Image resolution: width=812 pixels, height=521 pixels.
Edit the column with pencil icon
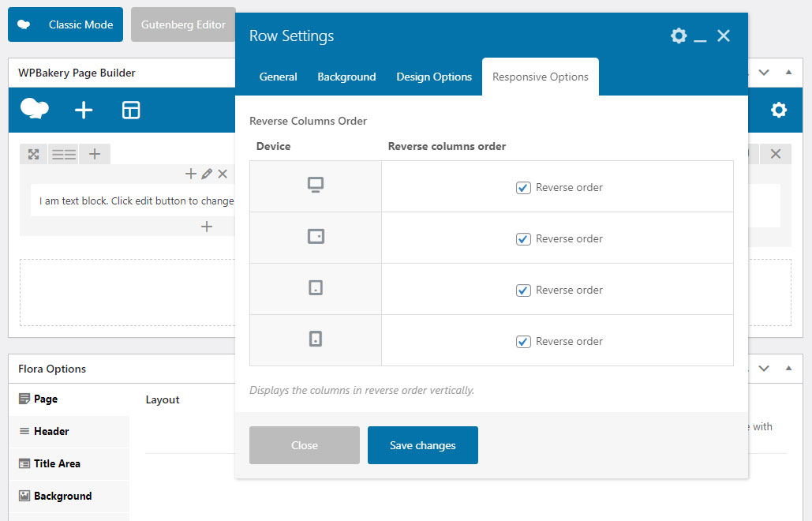[x=207, y=174]
